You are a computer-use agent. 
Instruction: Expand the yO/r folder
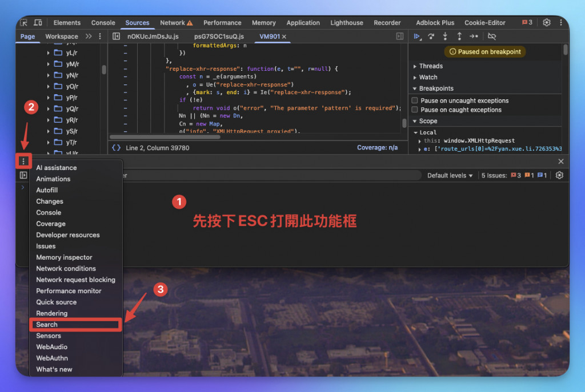(48, 87)
